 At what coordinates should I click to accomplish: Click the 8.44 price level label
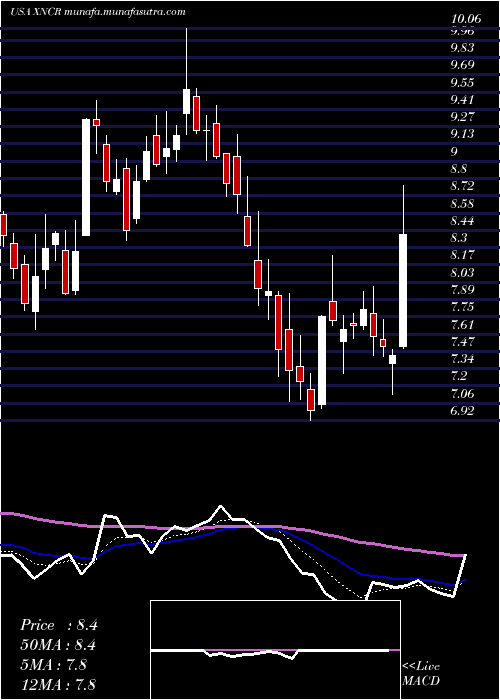click(462, 221)
